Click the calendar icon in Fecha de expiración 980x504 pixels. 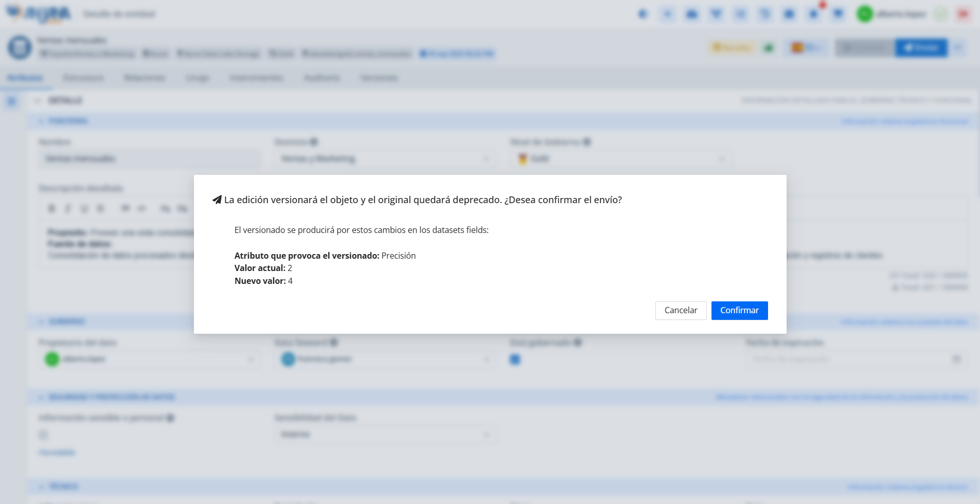(x=956, y=359)
